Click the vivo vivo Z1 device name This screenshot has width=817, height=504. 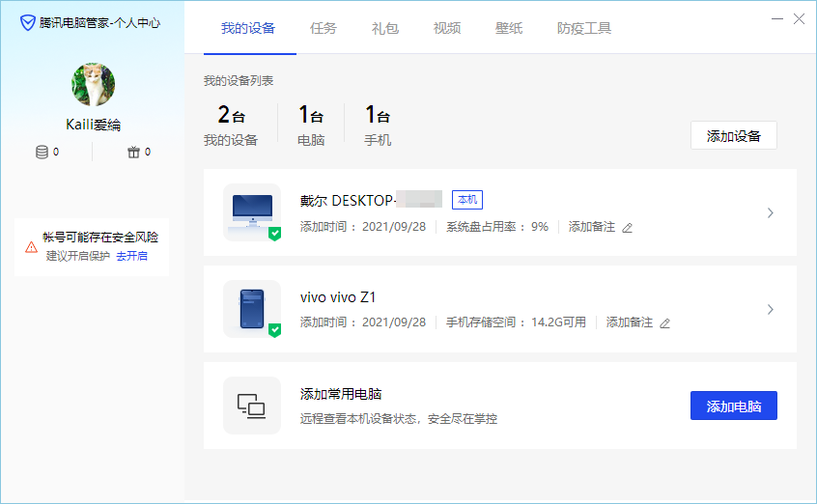tap(338, 297)
